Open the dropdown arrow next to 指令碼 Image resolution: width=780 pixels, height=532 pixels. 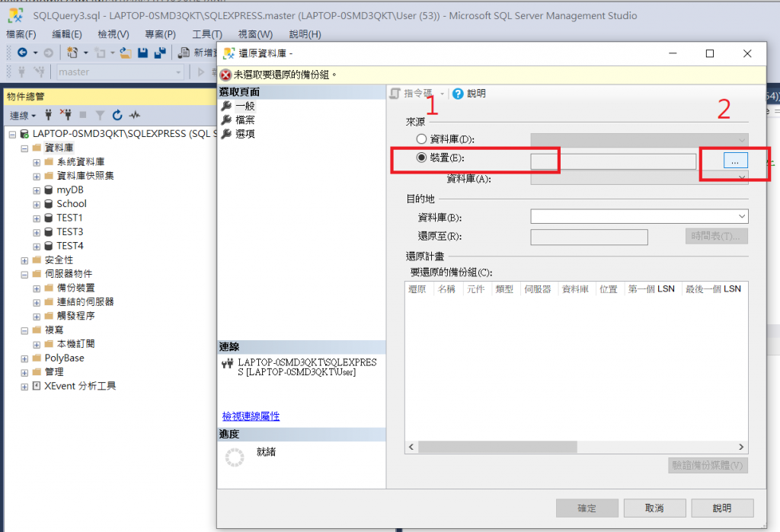pos(443,94)
